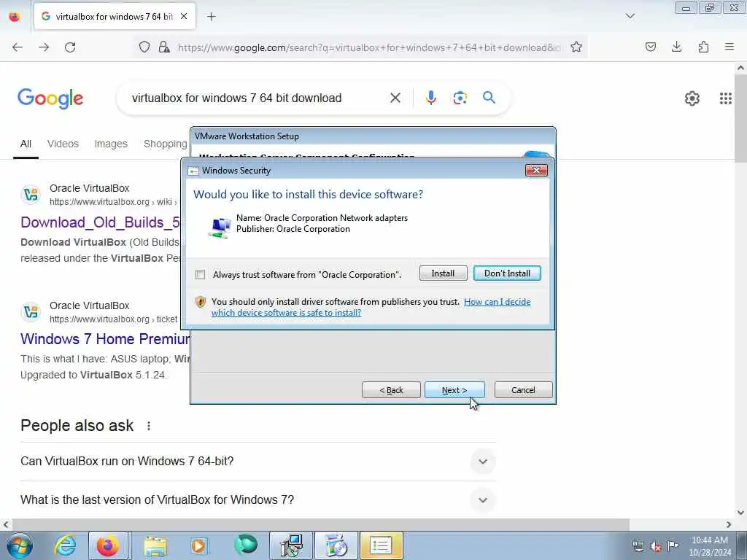747x560 pixels.
Task: Open the Google apps grid
Action: (726, 98)
